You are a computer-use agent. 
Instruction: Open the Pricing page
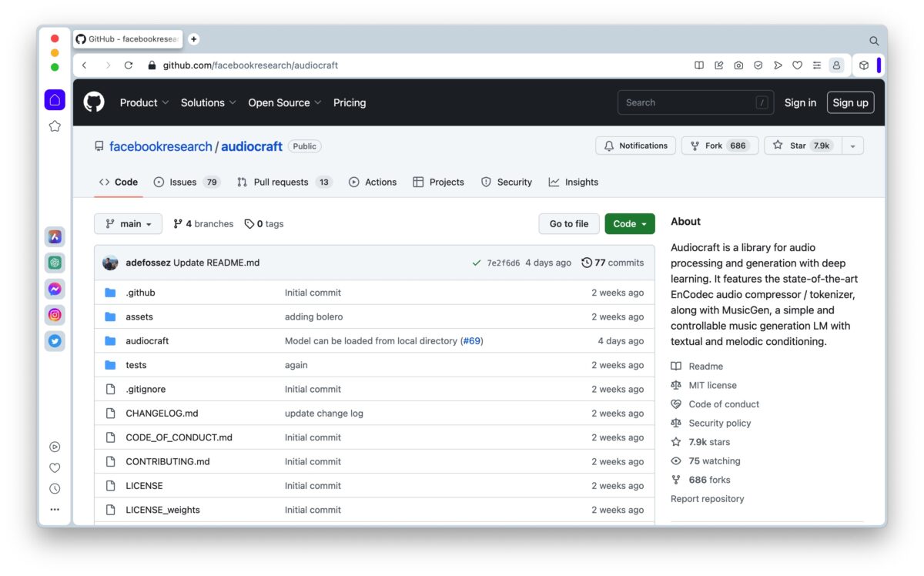tap(350, 102)
